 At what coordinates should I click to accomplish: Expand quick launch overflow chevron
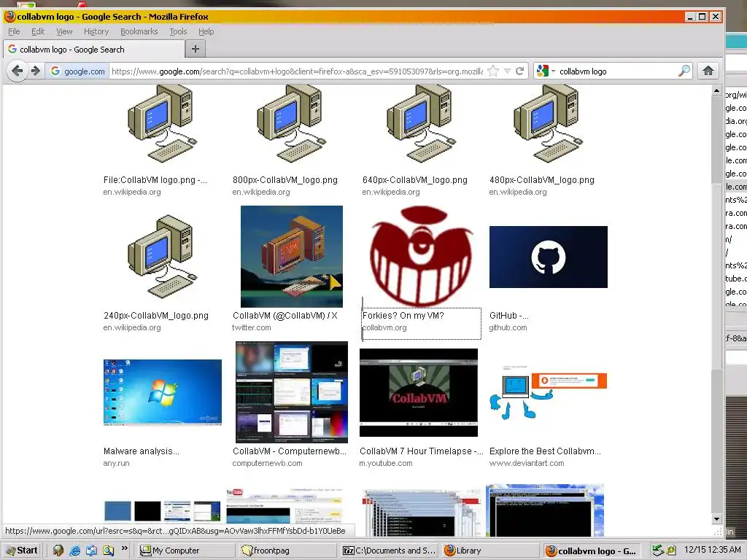coord(124,548)
